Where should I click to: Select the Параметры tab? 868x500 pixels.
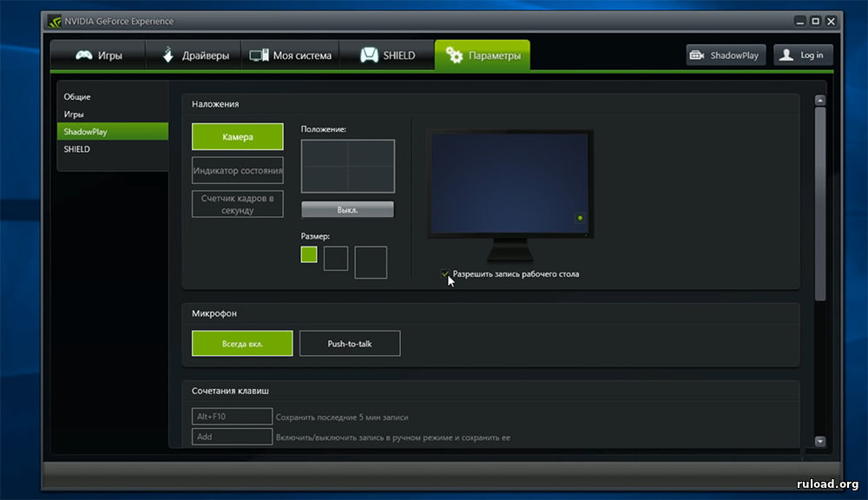[x=482, y=55]
